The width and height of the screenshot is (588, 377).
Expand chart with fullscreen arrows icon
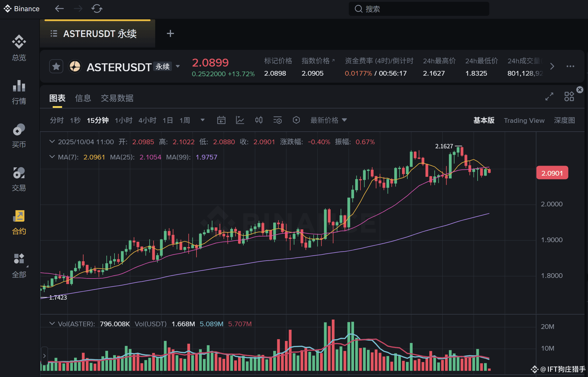pos(549,96)
